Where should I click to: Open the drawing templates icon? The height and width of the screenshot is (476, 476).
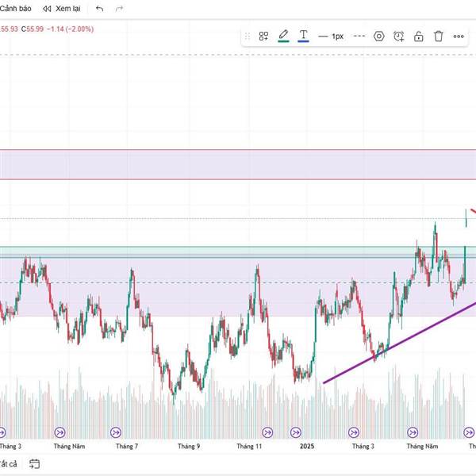click(x=263, y=36)
